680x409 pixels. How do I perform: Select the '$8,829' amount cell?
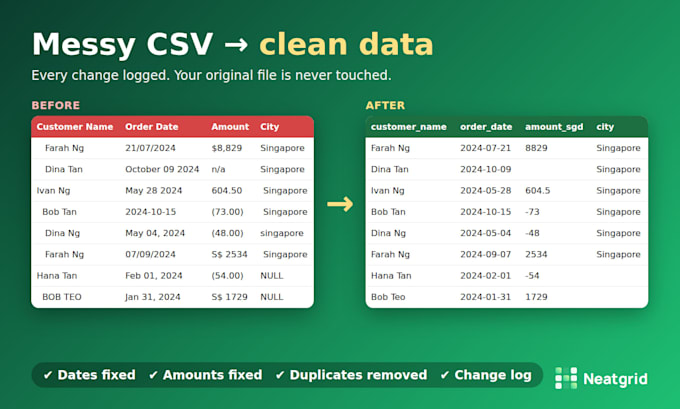pyautogui.click(x=226, y=148)
